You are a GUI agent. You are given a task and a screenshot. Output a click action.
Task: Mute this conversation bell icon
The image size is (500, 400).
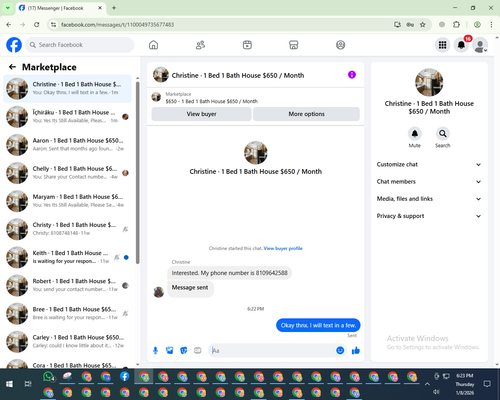pos(415,134)
